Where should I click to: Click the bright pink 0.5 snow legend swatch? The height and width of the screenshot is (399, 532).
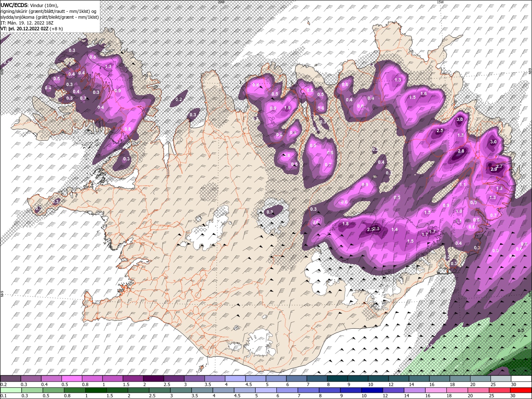coord(72,379)
